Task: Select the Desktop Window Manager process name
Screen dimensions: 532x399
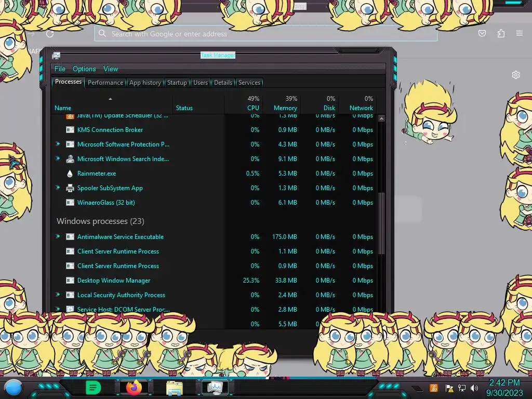Action: (114, 281)
